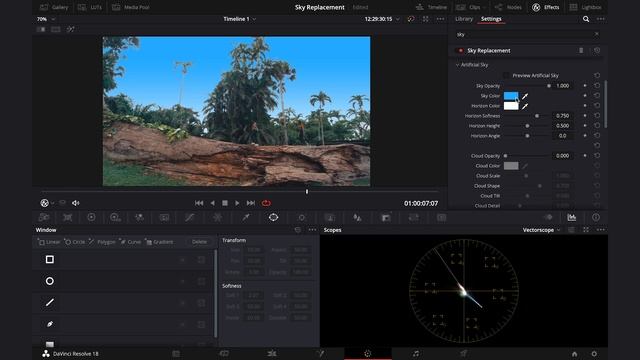Check Preview Artificial Sky checkbox

[x=506, y=76]
